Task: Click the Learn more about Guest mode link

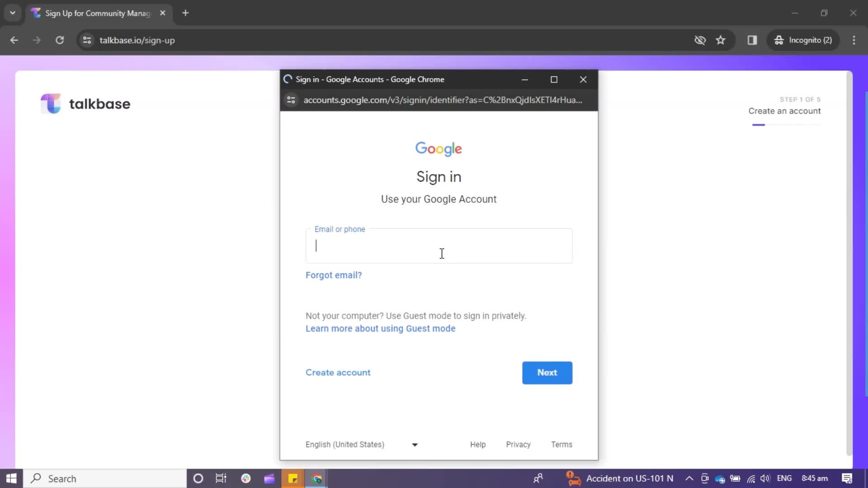Action: pyautogui.click(x=381, y=328)
